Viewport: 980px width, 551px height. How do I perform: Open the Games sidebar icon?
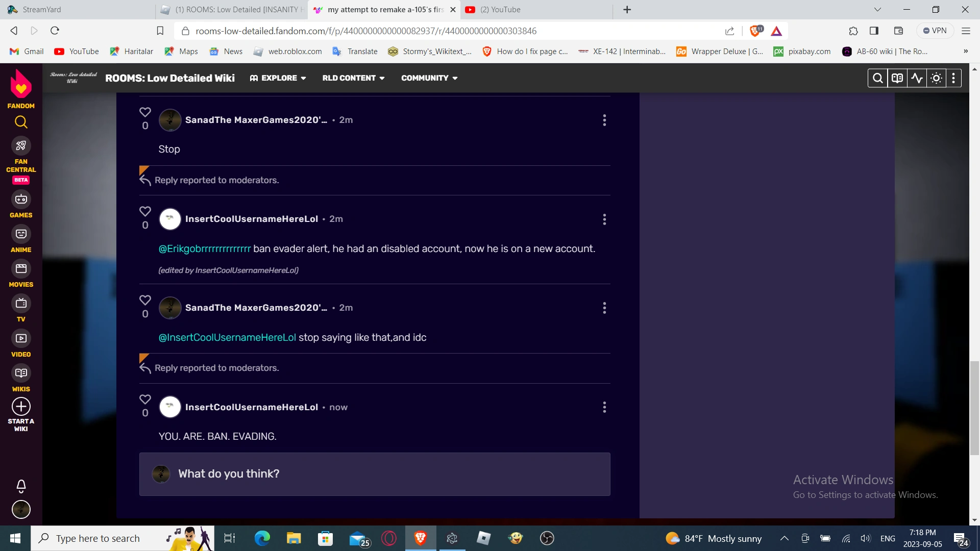click(x=21, y=199)
